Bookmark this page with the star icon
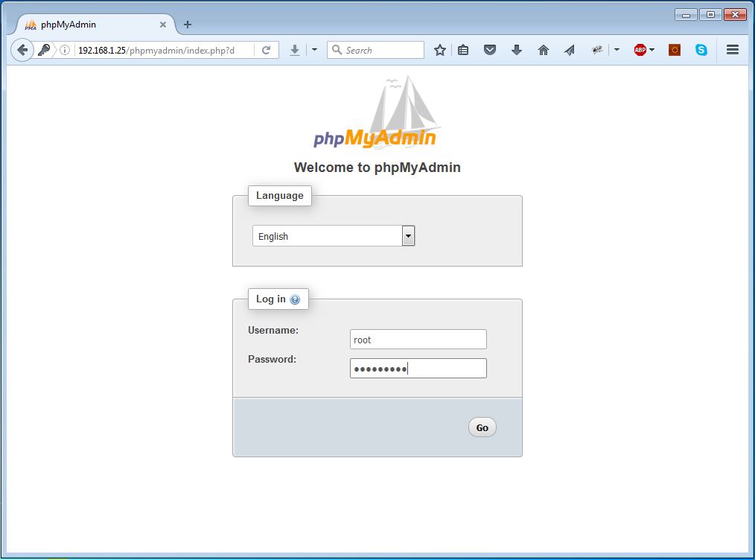Viewport: 755px width, 560px height. point(439,50)
